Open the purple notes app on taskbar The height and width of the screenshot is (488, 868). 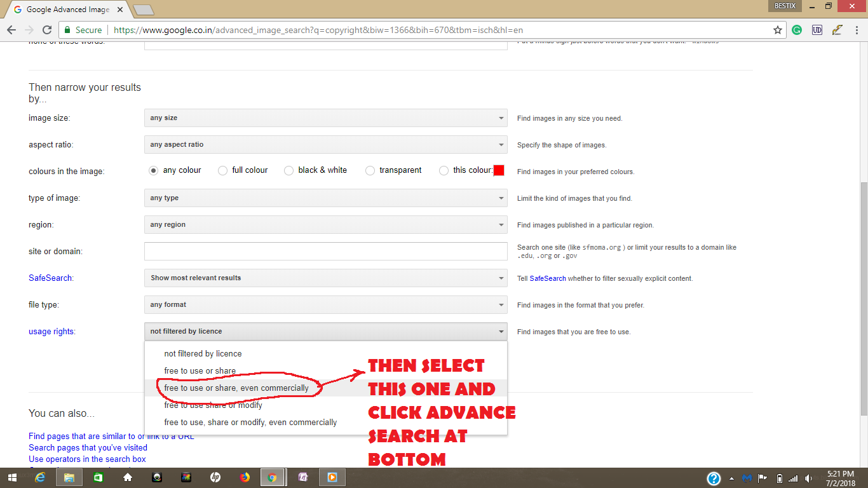pyautogui.click(x=303, y=478)
